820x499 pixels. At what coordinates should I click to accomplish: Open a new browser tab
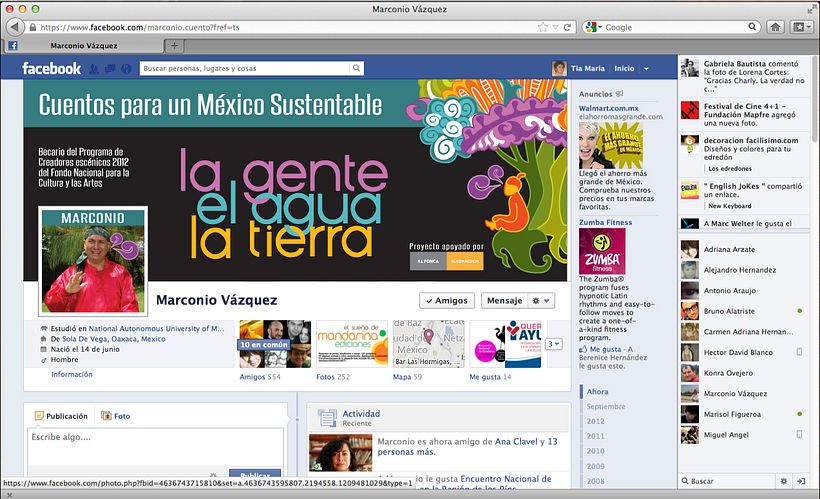175,46
